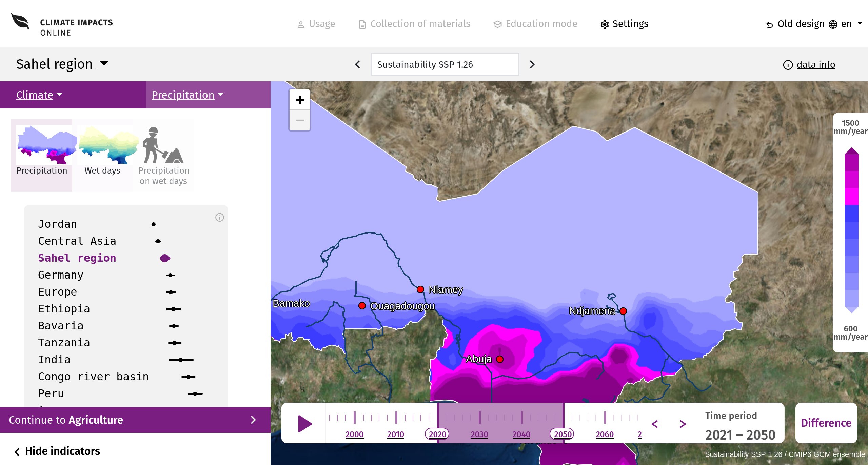Click the Niamey city marker
868x465 pixels.
point(420,289)
